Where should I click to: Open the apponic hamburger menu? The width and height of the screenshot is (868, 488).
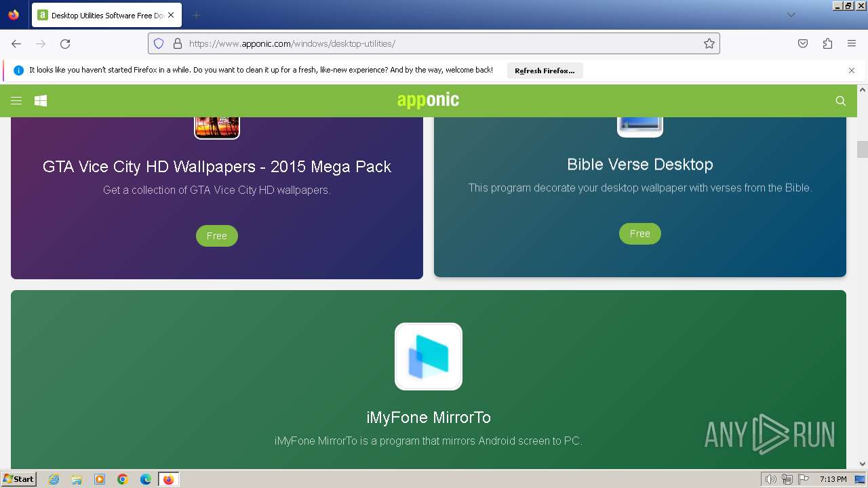(16, 101)
